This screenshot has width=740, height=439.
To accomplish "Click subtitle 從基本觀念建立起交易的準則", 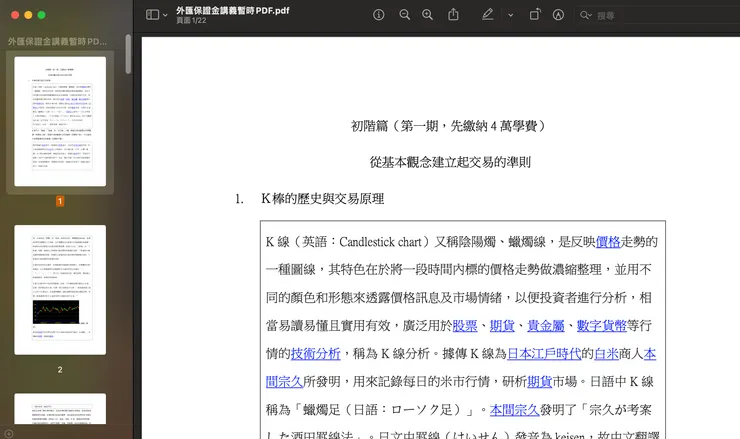I will click(450, 162).
